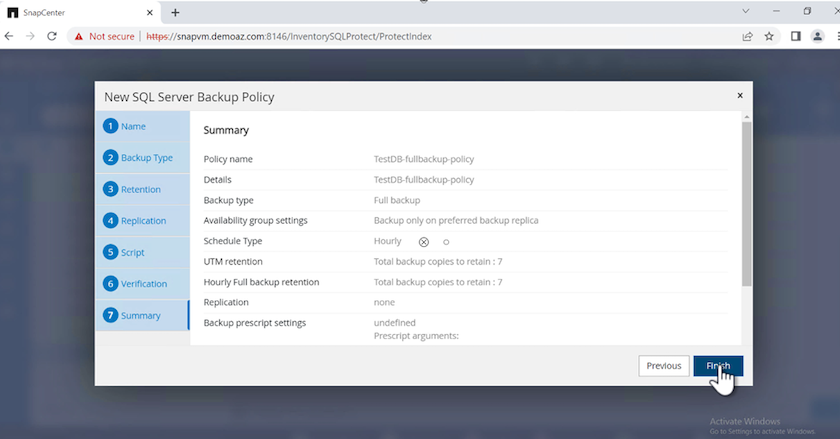
Task: Click the Not secure warning icon
Action: click(79, 36)
